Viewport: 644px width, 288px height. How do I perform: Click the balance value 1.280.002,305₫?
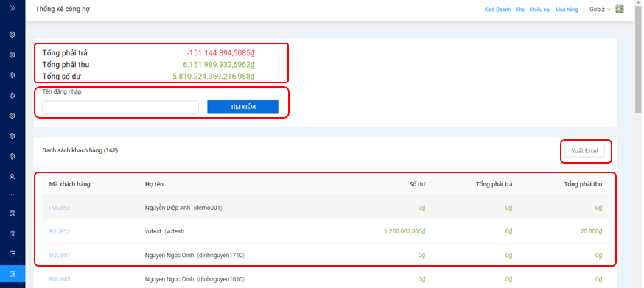coord(405,231)
